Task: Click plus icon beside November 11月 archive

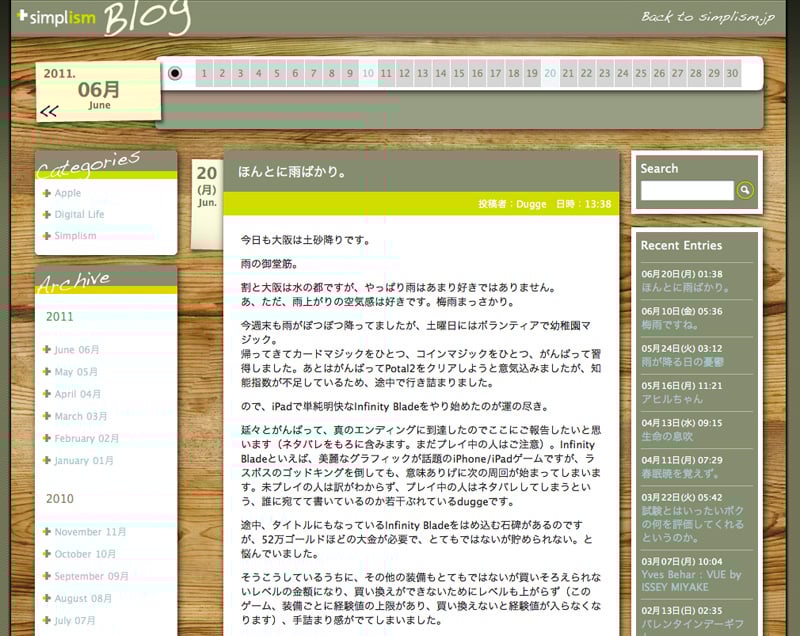Action: [x=47, y=532]
